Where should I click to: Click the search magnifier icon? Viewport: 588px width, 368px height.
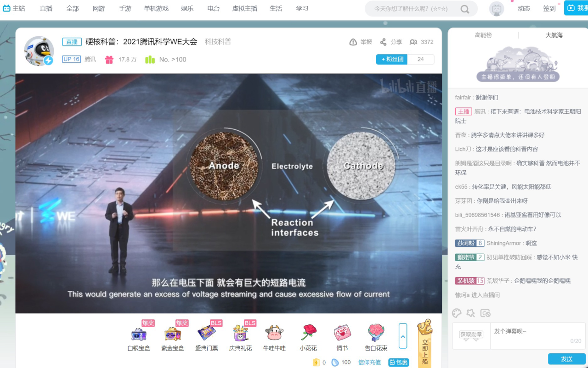pyautogui.click(x=465, y=9)
